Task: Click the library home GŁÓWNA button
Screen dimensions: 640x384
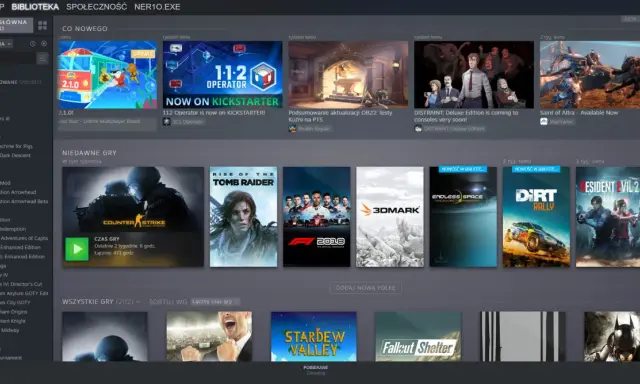Action: [16, 25]
